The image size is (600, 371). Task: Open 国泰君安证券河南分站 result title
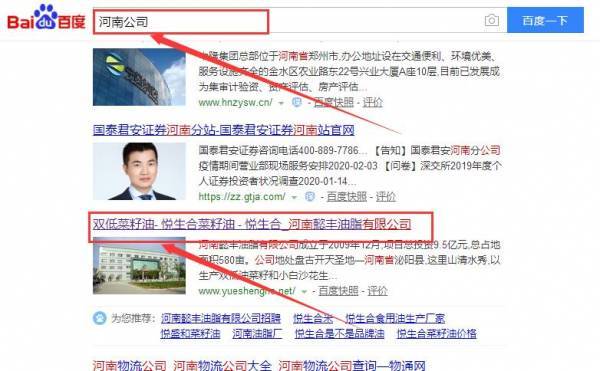click(x=224, y=130)
